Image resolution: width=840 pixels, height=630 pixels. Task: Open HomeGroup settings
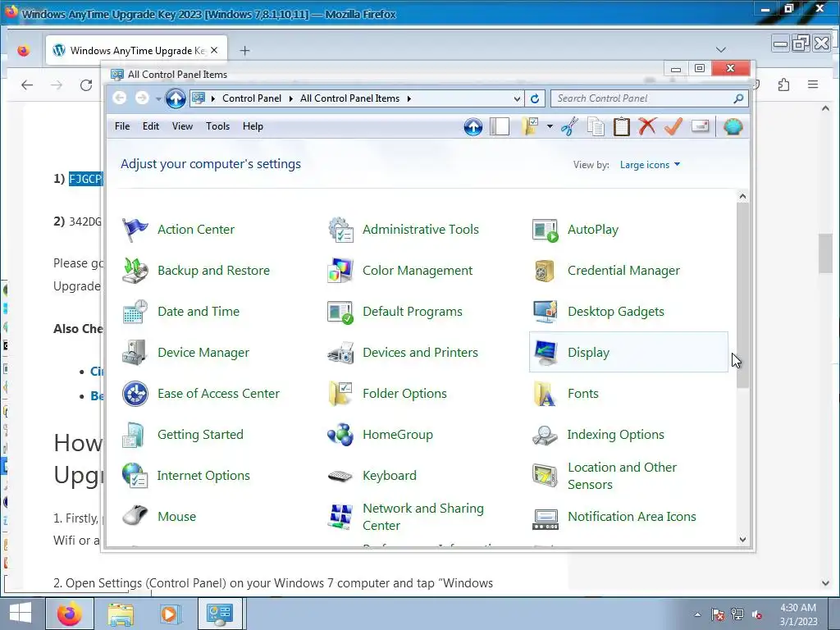tap(381, 435)
